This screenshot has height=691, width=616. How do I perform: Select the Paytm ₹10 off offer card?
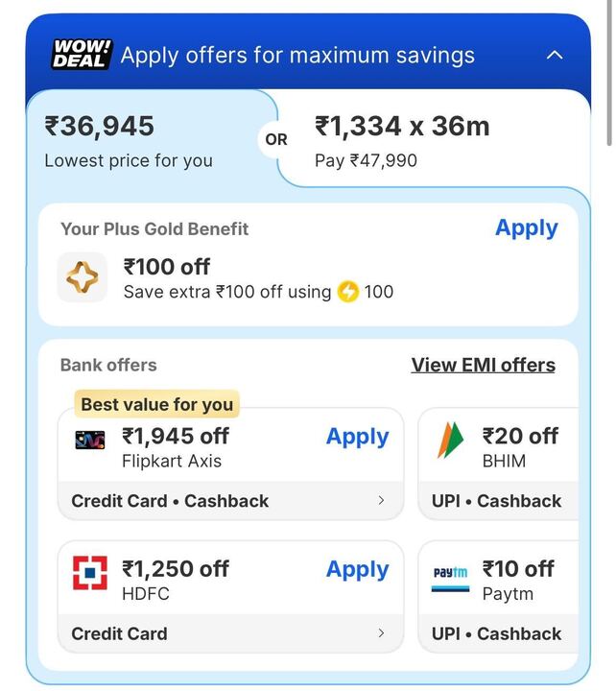[x=499, y=595]
